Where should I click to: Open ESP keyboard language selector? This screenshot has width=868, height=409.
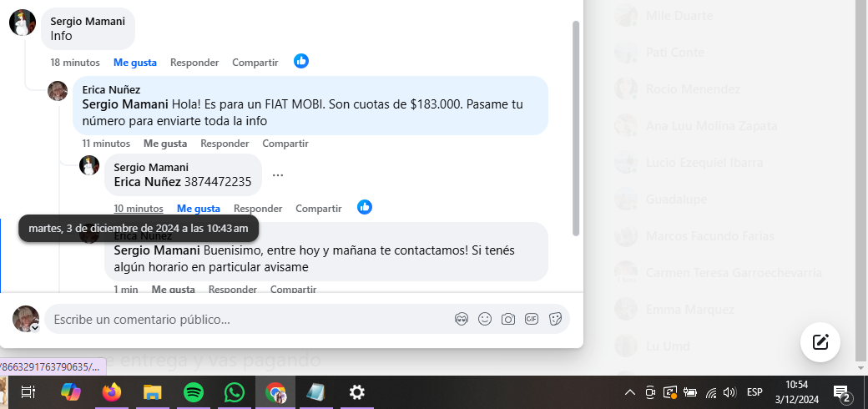point(754,392)
